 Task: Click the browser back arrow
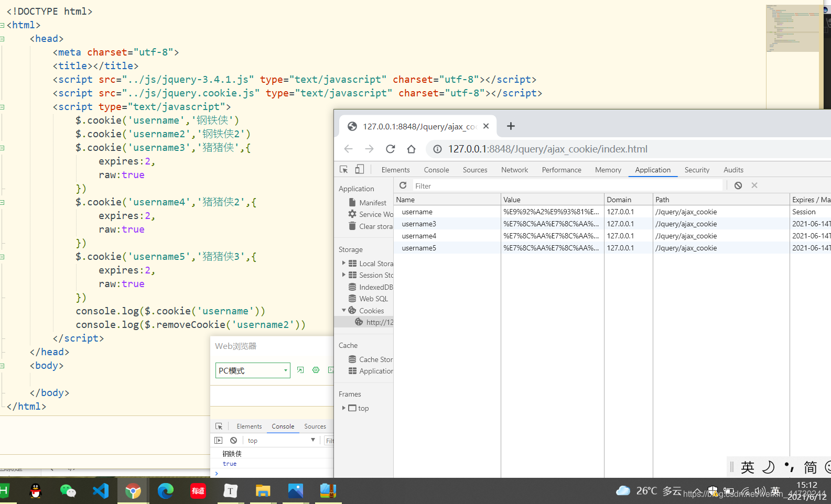click(x=348, y=149)
